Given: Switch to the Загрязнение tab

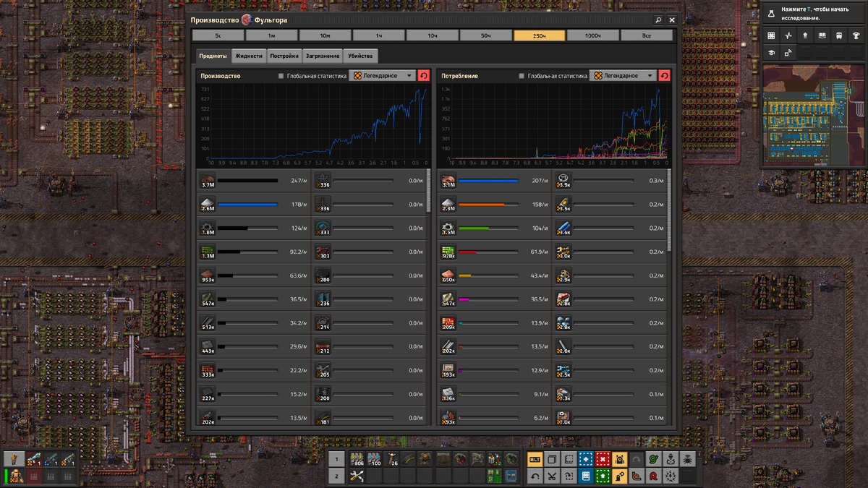Looking at the screenshot, I should [323, 56].
